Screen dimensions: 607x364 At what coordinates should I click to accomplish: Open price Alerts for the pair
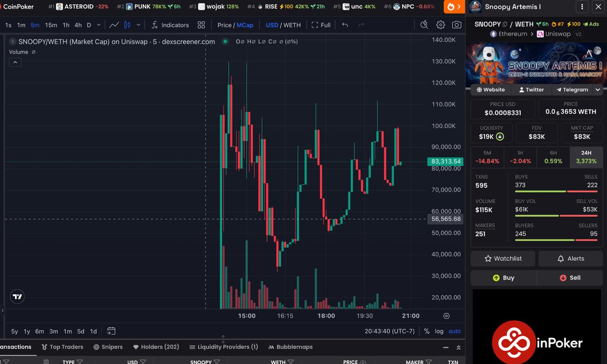point(570,258)
